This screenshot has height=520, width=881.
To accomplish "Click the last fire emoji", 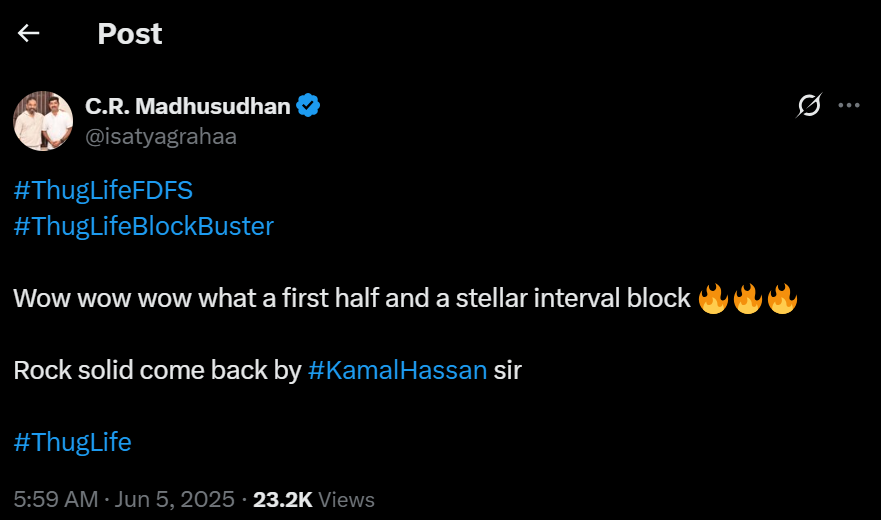I will point(782,298).
